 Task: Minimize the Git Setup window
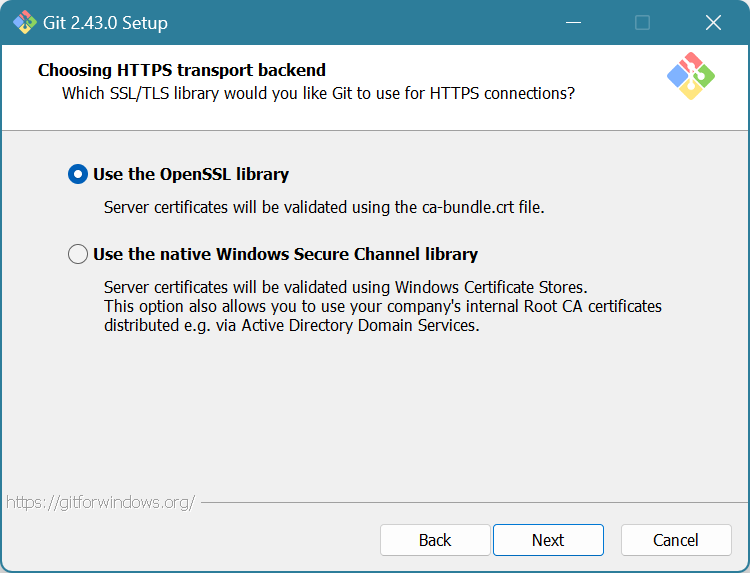coord(572,22)
